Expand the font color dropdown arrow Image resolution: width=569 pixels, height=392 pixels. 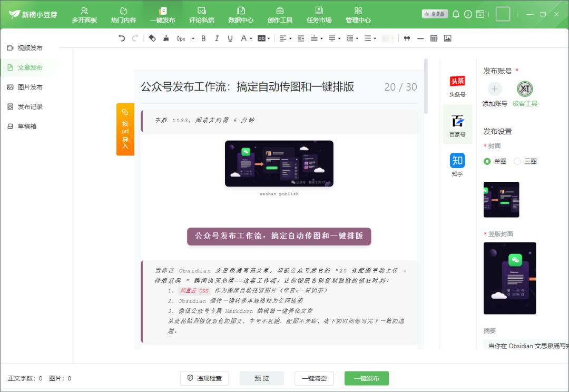(x=250, y=38)
